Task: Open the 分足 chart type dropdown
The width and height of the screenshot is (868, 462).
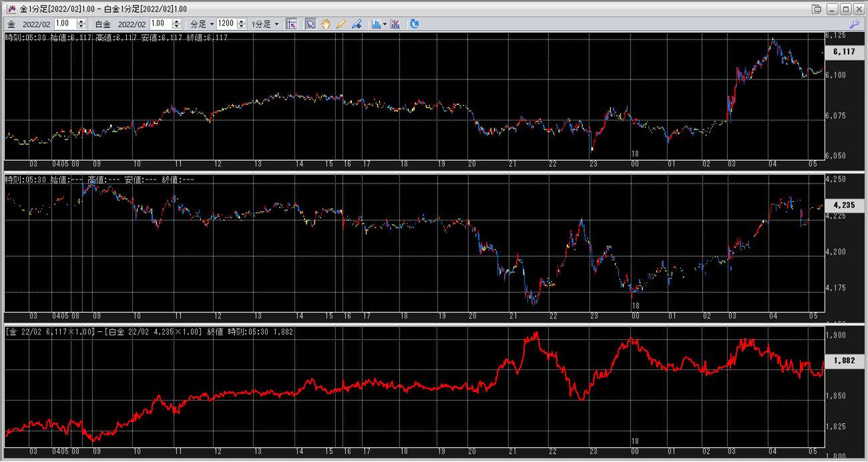Action: pyautogui.click(x=202, y=24)
